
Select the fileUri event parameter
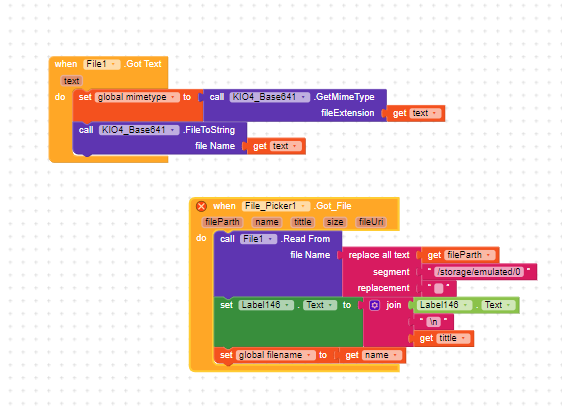pyautogui.click(x=371, y=222)
